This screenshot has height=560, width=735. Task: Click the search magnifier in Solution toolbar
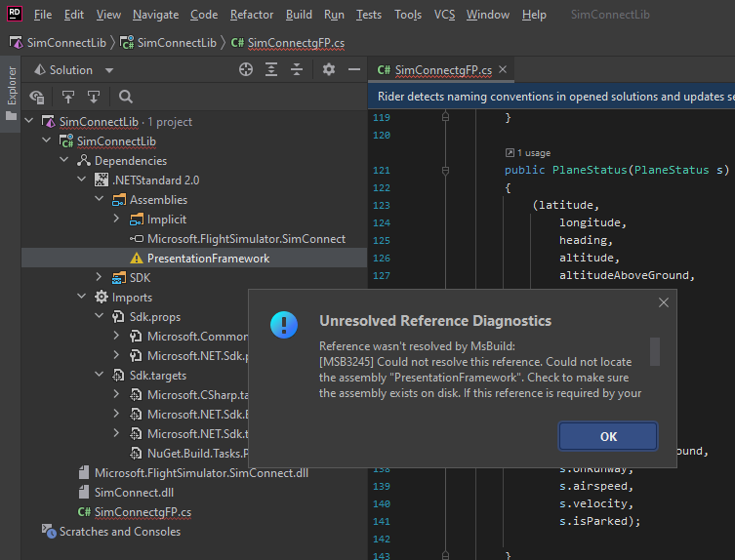[x=126, y=97]
